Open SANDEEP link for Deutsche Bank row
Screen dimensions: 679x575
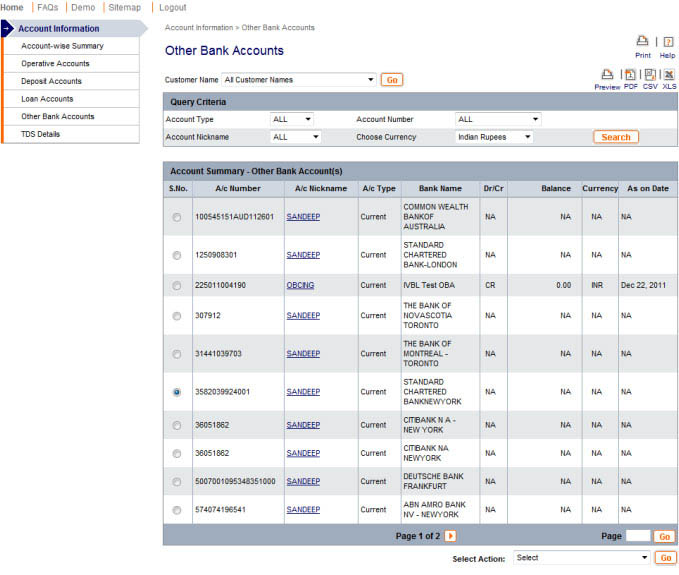pos(303,481)
